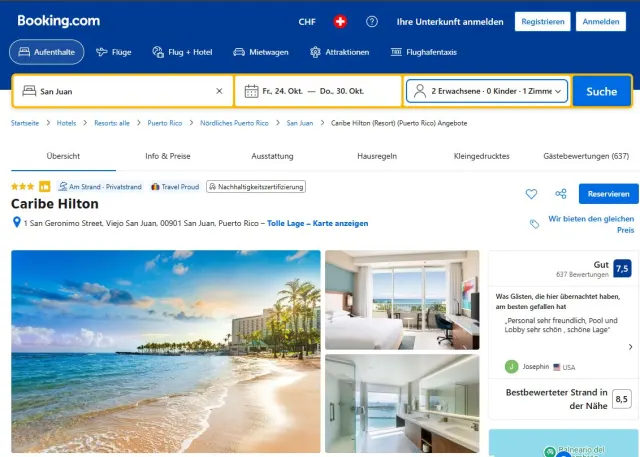
Task: Open Attraktionen in the top navigation
Action: click(339, 52)
